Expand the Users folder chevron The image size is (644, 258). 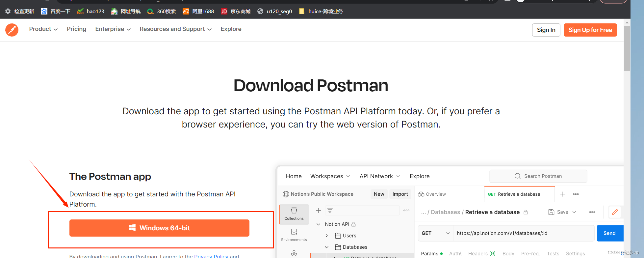[326, 236]
